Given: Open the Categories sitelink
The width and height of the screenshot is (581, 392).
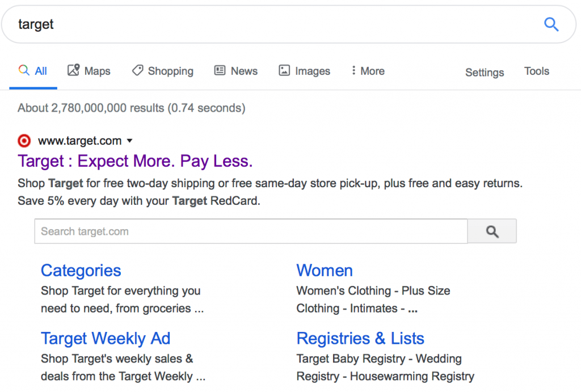Looking at the screenshot, I should (x=81, y=271).
